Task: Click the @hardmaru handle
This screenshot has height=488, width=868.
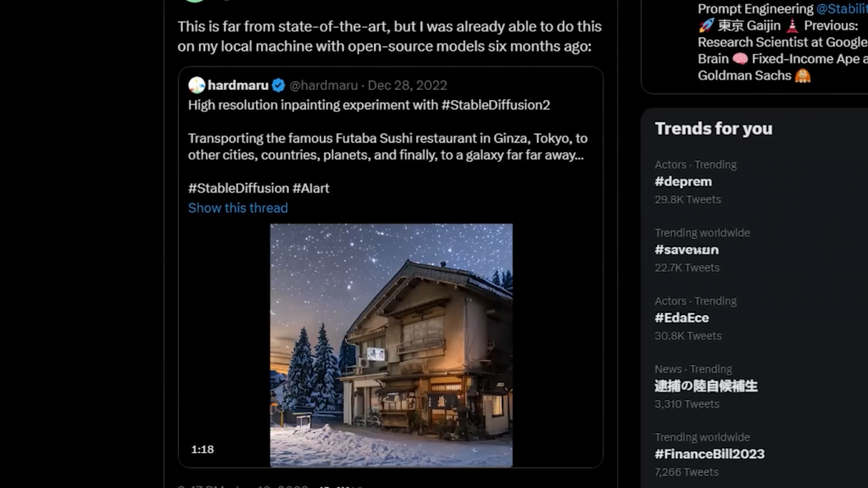Action: 324,85
